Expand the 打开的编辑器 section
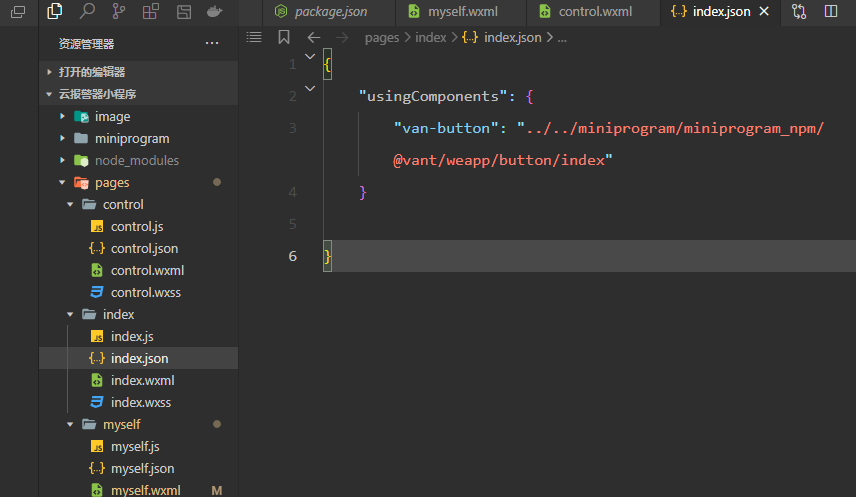The width and height of the screenshot is (856, 497). (91, 72)
